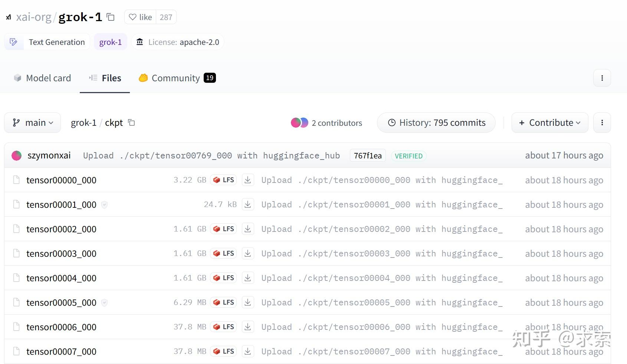The width and height of the screenshot is (627, 364).
Task: Download tensor00007_000 using the download icon
Action: 248,351
